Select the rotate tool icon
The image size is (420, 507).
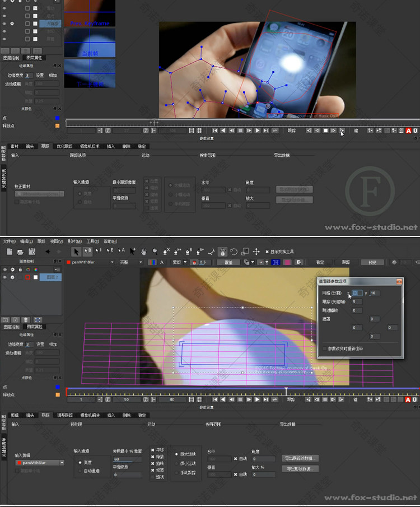[234, 252]
